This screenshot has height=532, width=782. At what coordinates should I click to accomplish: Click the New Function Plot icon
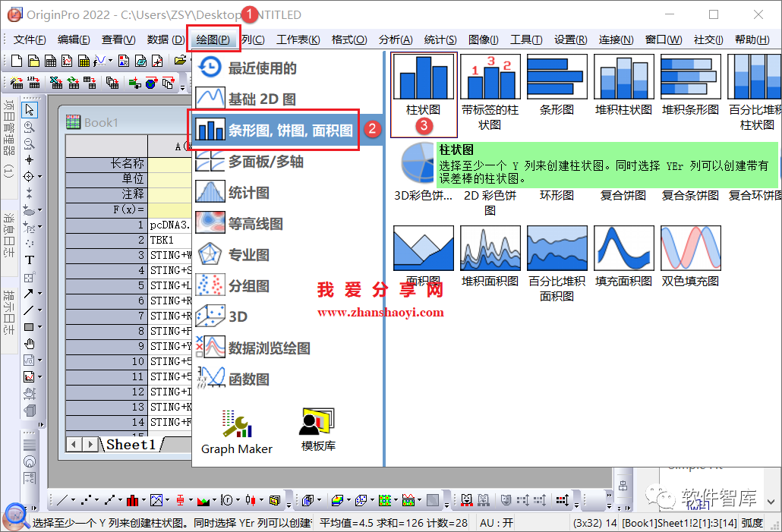point(99,61)
